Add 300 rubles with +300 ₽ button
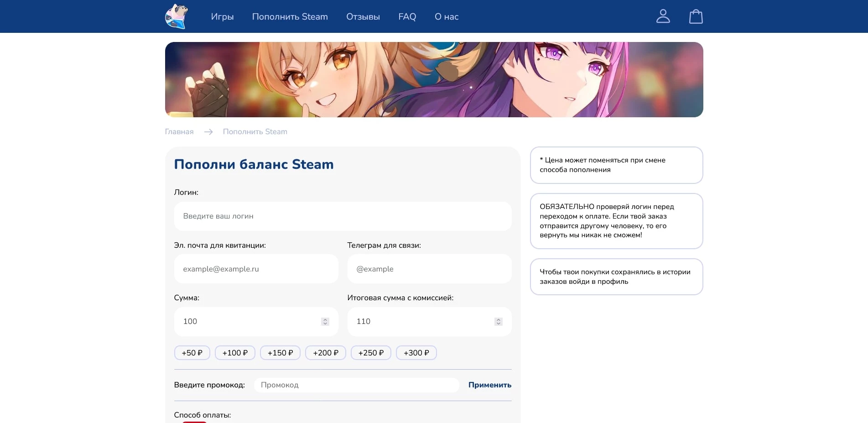 (x=416, y=353)
